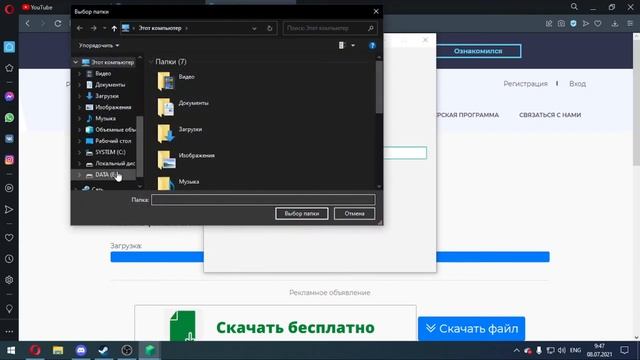Open СВЯЗАТЬСЯ С НАМИ menu item

coord(550,115)
